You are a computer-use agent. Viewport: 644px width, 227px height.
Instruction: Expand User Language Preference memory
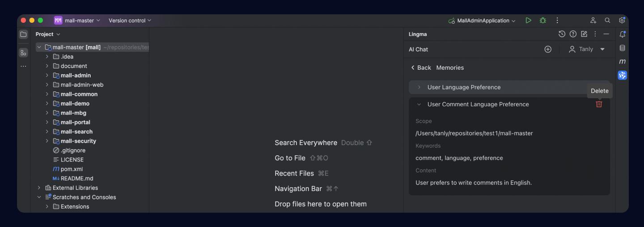coord(419,87)
